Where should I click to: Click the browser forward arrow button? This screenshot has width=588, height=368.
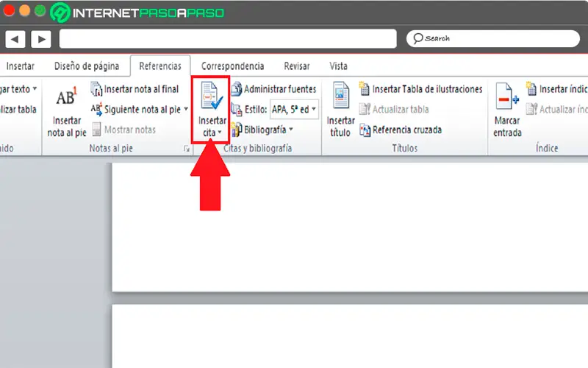pos(41,39)
